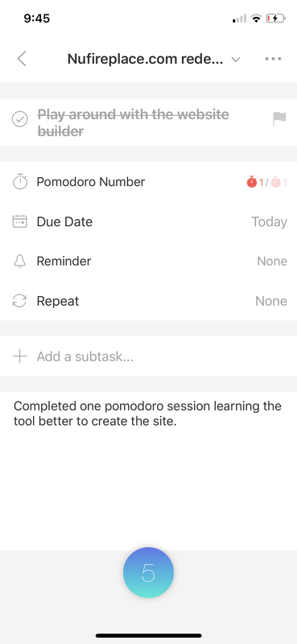Screen dimensions: 297x644
Task: Tap the Repeat cycle arrows icon
Action: point(19,301)
